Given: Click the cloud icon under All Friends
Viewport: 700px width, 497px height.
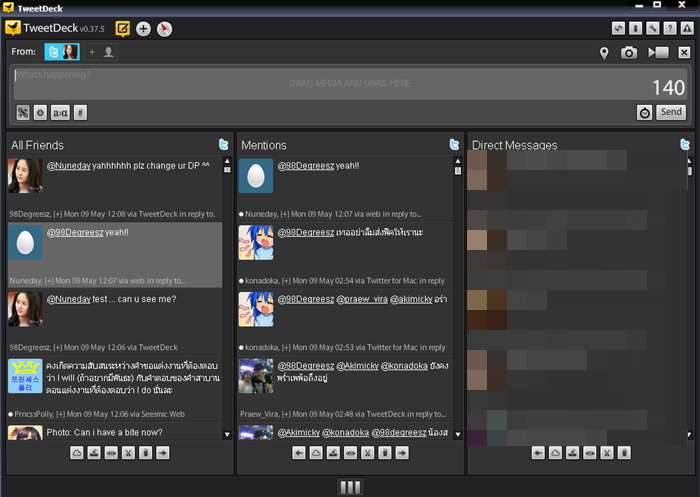Looking at the screenshot, I should (77, 453).
